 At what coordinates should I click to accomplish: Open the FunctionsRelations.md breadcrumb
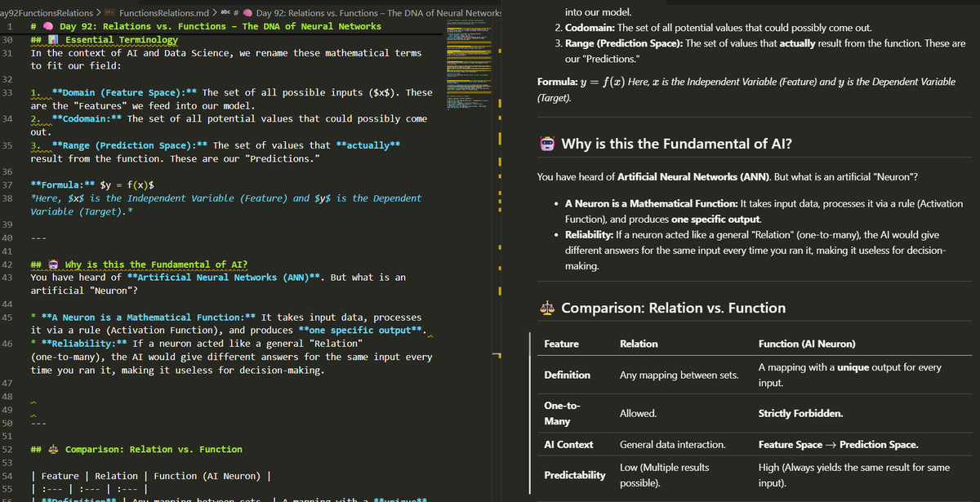coord(164,13)
